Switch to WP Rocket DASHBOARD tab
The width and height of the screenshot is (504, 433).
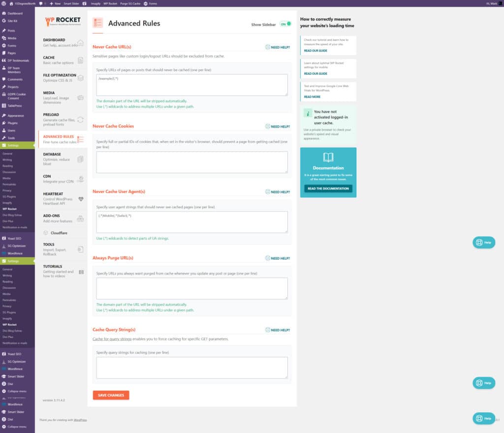pyautogui.click(x=63, y=42)
